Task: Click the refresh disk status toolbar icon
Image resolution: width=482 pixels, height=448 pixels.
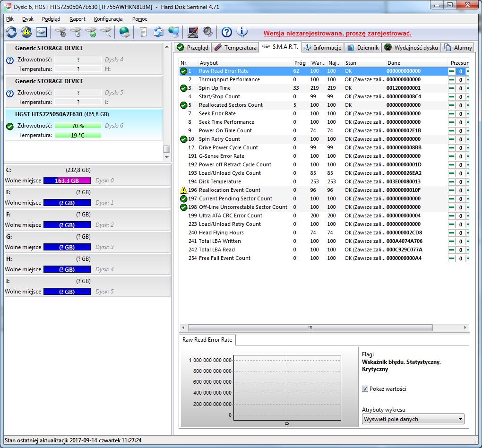Action: coord(11,32)
